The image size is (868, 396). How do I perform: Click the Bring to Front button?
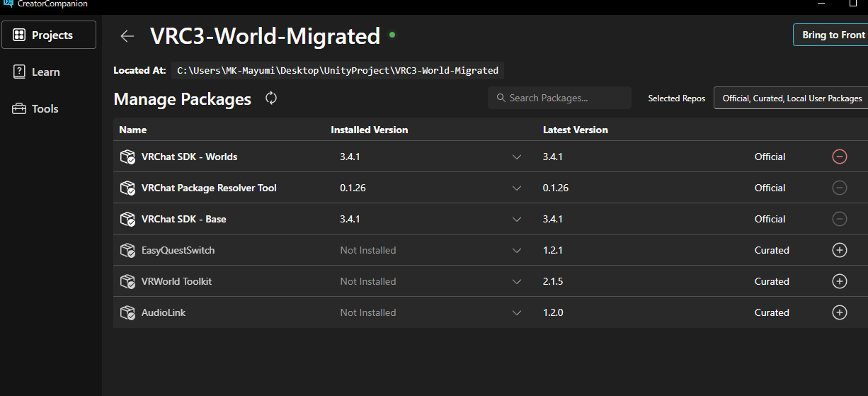point(831,35)
